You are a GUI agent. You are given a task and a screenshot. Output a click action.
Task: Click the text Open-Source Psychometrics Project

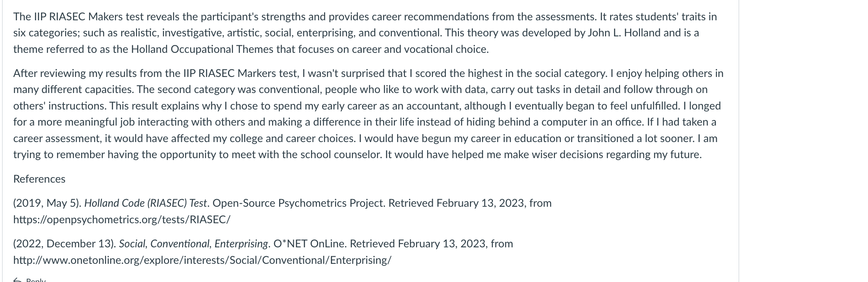coord(299,203)
